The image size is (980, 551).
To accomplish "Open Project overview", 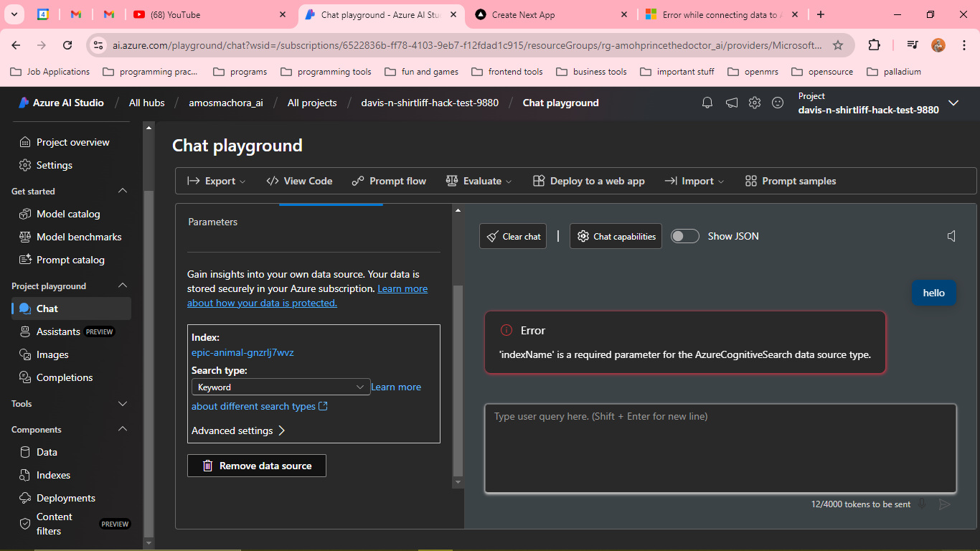I will (x=71, y=142).
